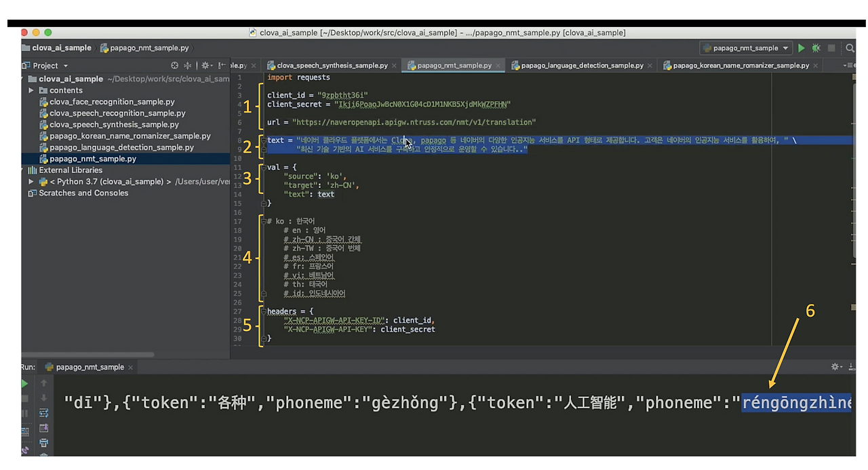The image size is (868, 470).
Task: Collapse the headers dictionary code fold
Action: tap(264, 311)
